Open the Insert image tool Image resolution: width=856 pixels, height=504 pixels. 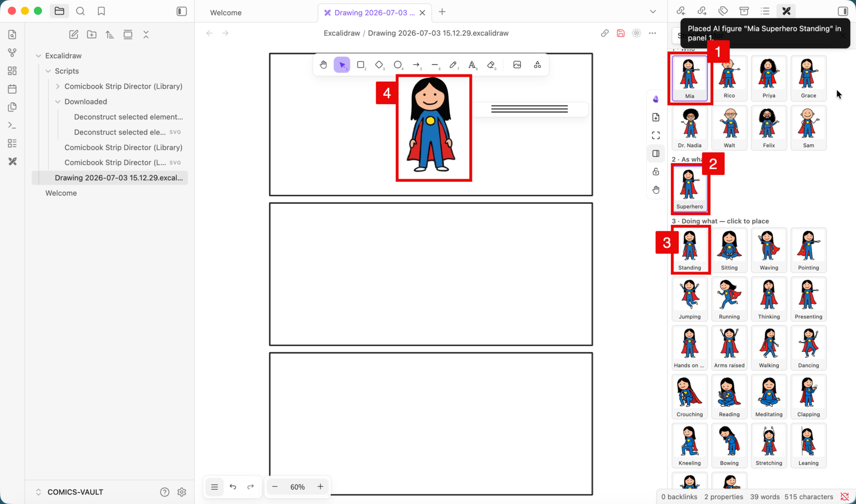pyautogui.click(x=517, y=65)
